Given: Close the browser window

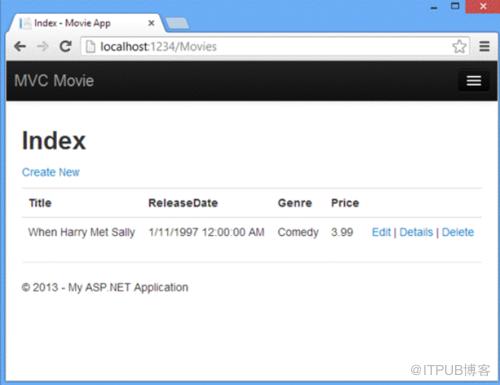Looking at the screenshot, I should 483,6.
